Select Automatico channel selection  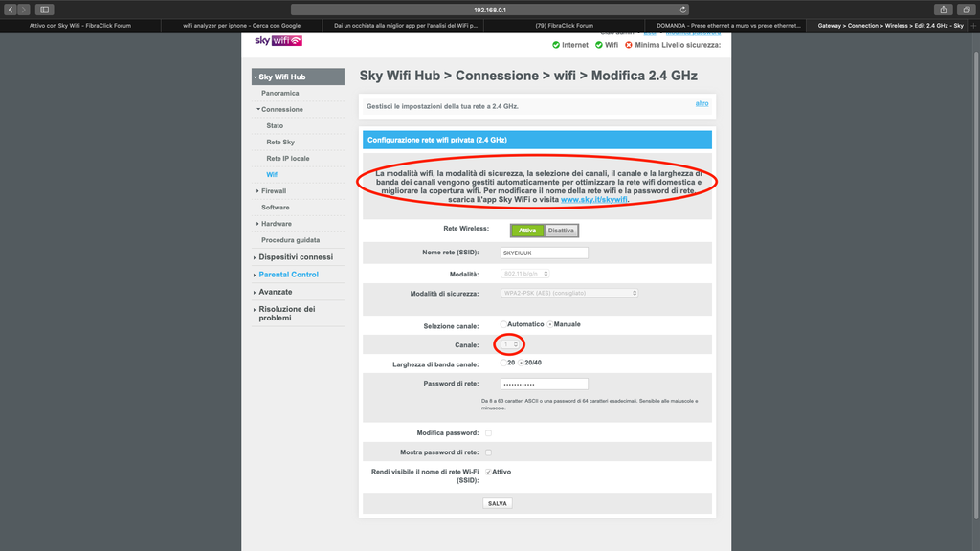[503, 324]
